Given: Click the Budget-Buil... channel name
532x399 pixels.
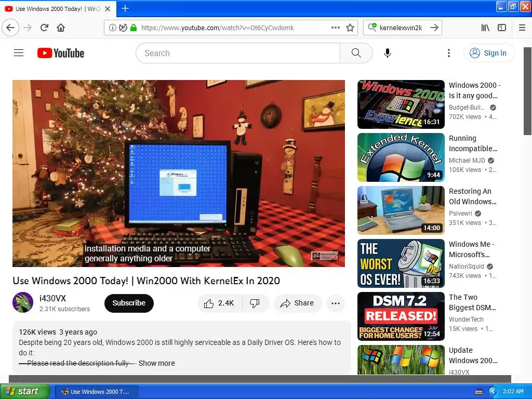Looking at the screenshot, I should click(x=467, y=107).
